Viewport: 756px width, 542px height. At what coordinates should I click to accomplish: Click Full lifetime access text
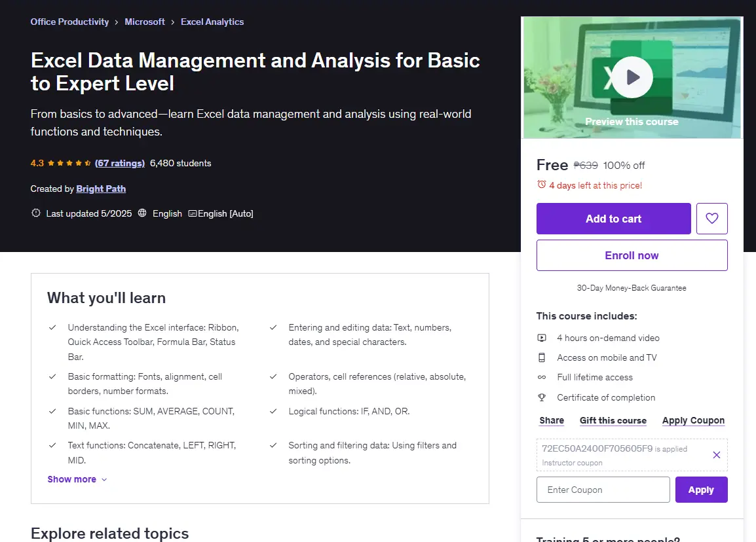[594, 378]
